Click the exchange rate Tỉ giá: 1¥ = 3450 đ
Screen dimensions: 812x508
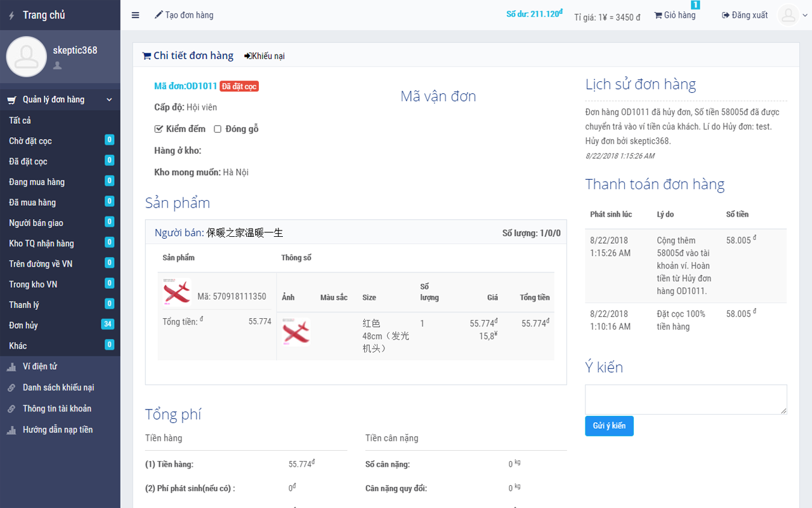pos(607,17)
